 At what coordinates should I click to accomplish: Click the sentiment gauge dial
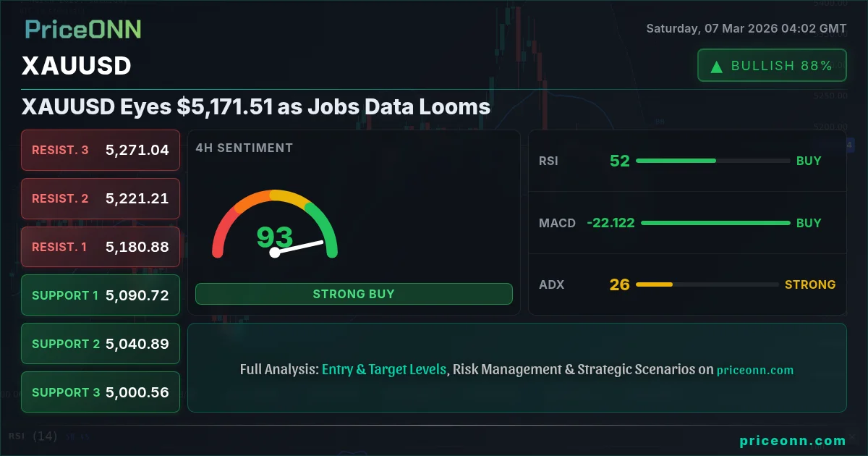click(275, 224)
